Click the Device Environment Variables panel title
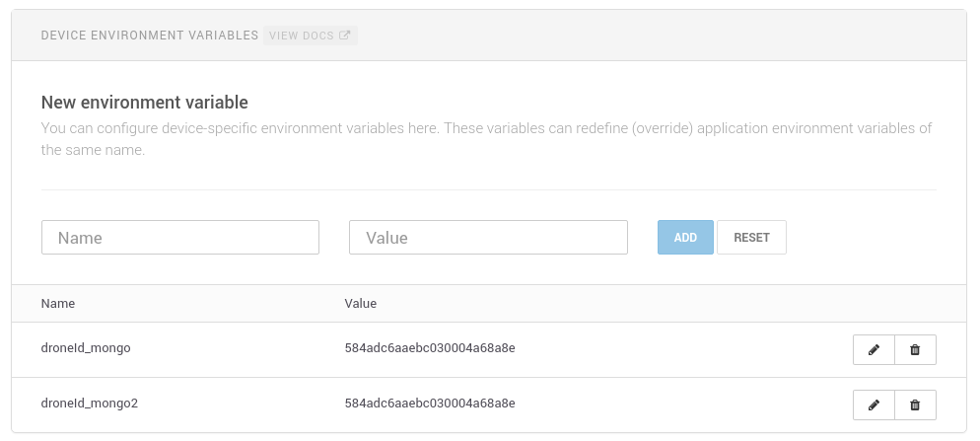 [x=148, y=36]
